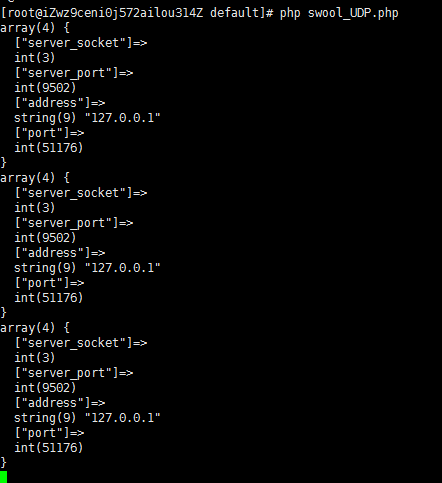Click the first int(51176) port value
Screen dimensions: 442x483
pos(49,148)
